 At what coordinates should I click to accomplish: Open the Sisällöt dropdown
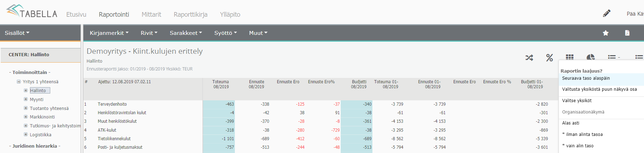17,33
